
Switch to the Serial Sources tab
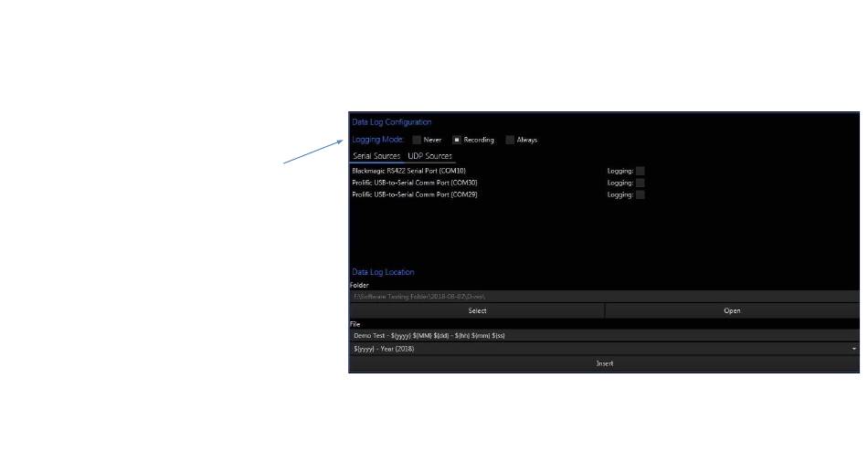click(376, 156)
